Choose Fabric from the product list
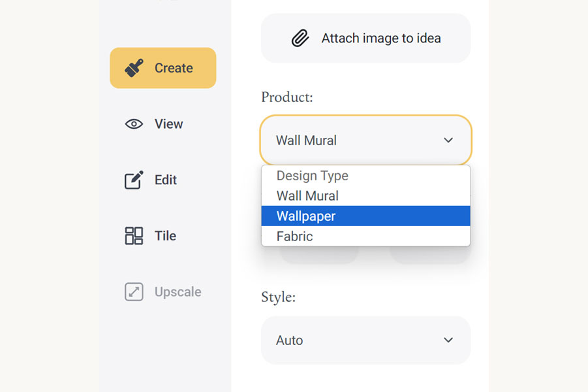 tap(365, 236)
